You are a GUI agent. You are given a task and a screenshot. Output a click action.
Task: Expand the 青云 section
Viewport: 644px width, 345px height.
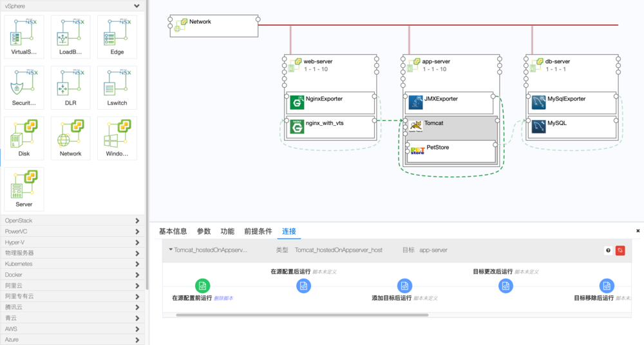click(137, 319)
